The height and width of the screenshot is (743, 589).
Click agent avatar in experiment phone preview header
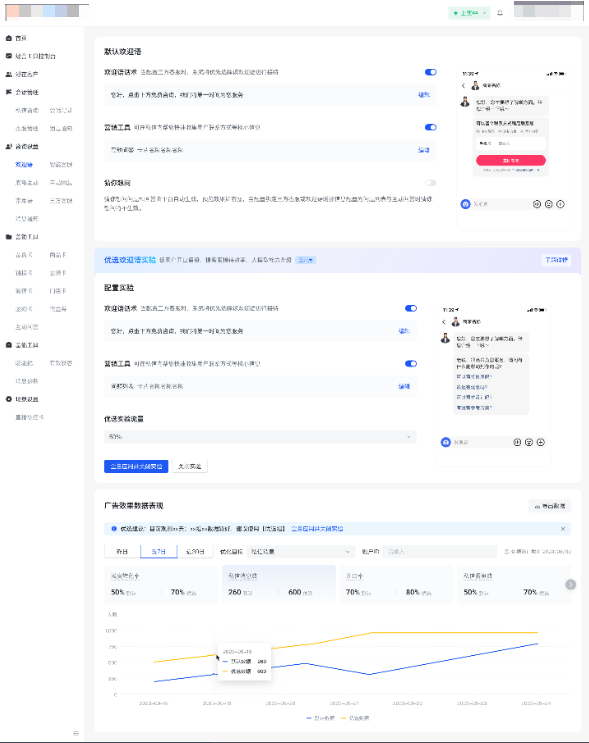pos(455,322)
